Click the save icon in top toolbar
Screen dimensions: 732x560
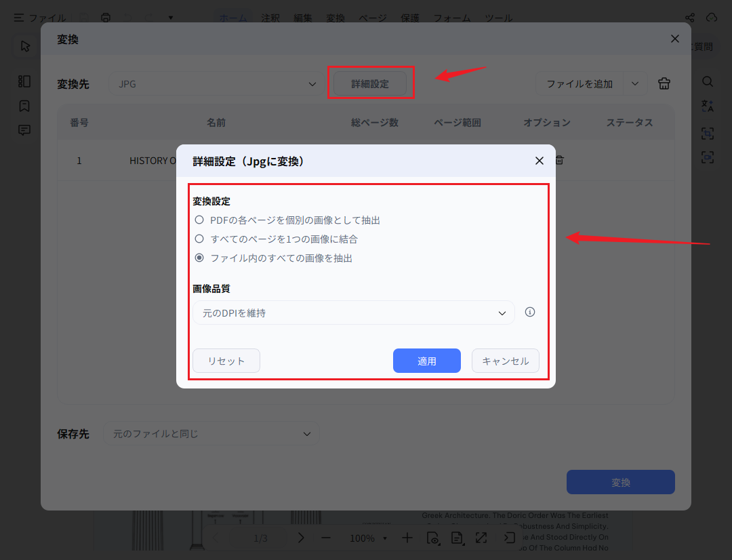tap(83, 18)
